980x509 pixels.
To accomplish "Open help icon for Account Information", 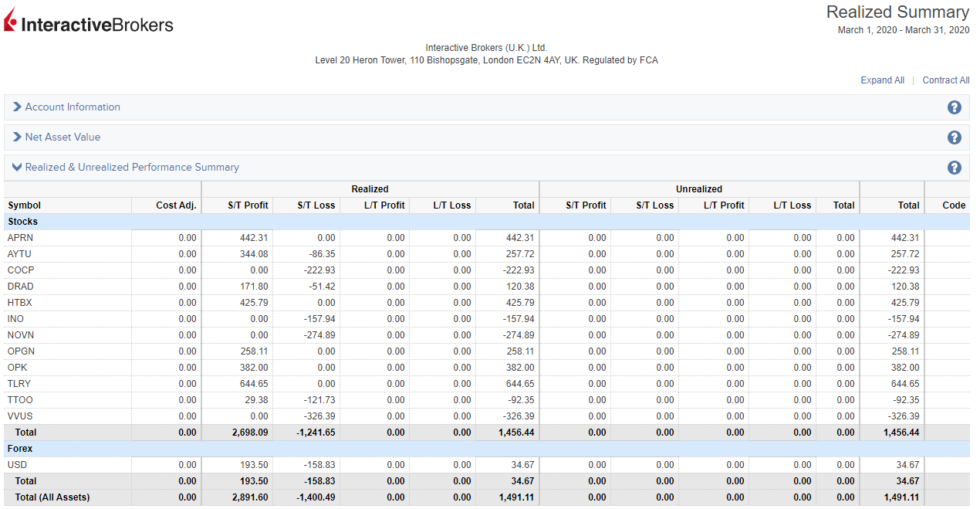I will (954, 107).
